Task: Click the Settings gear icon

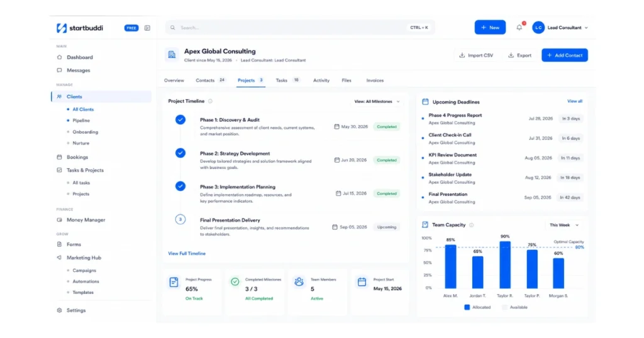Action: click(60, 310)
